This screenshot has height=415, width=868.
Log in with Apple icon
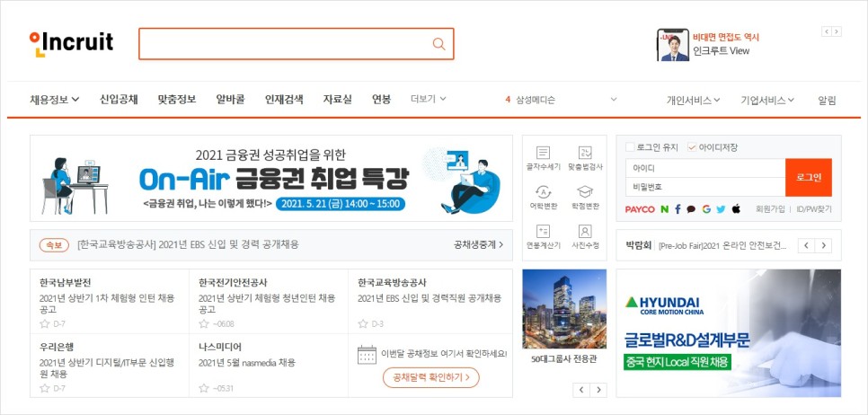tap(736, 208)
